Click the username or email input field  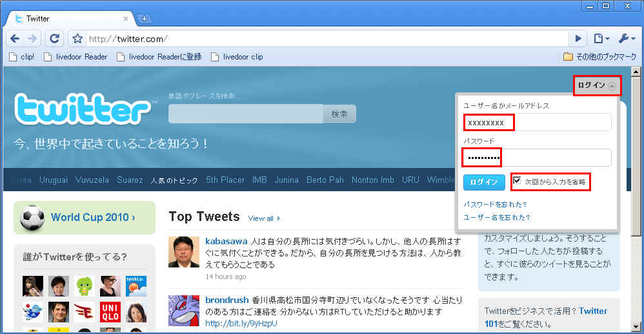click(x=537, y=122)
